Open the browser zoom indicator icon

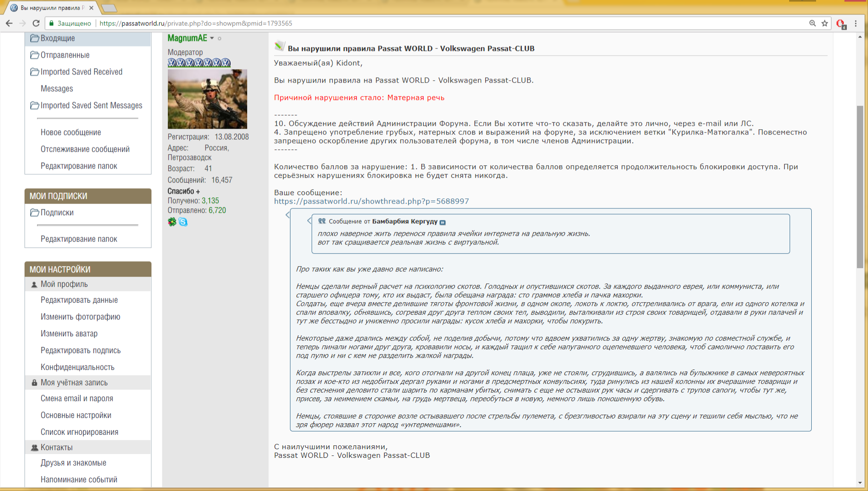pos(812,23)
